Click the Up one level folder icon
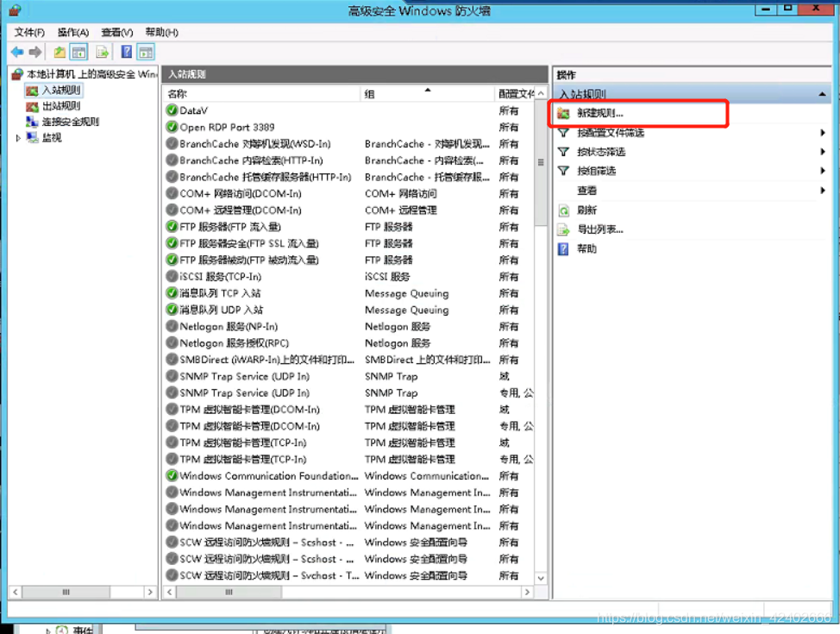The image size is (840, 634). (x=60, y=52)
